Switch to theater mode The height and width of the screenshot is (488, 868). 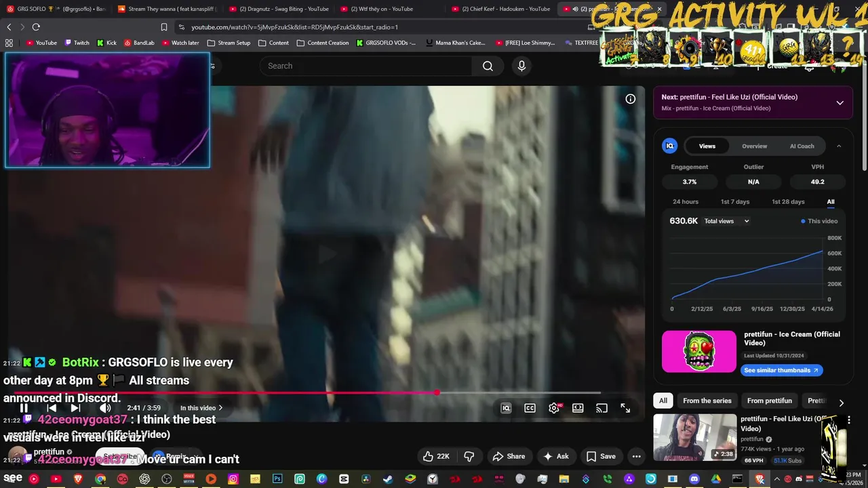tap(578, 408)
